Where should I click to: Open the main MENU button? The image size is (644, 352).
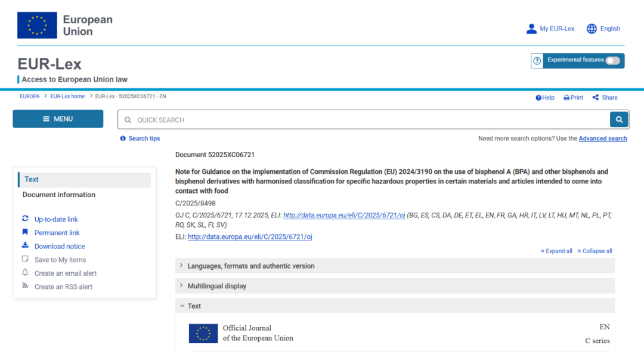point(58,119)
